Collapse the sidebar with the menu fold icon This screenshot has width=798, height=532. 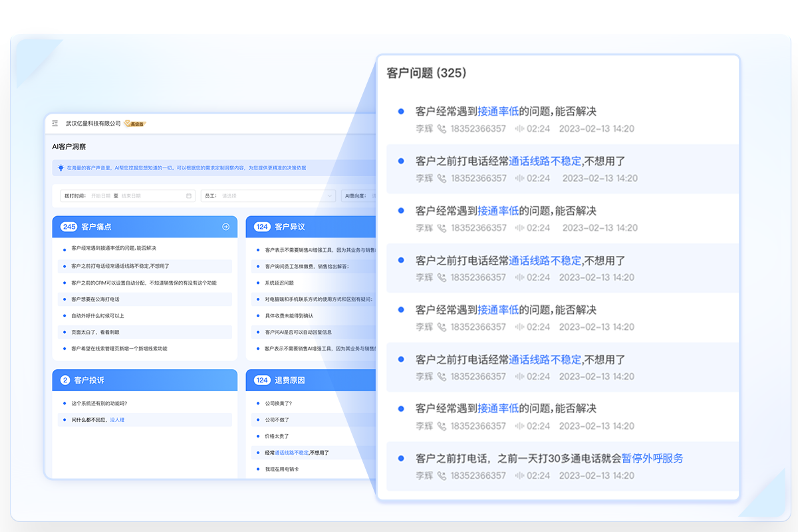pos(55,124)
